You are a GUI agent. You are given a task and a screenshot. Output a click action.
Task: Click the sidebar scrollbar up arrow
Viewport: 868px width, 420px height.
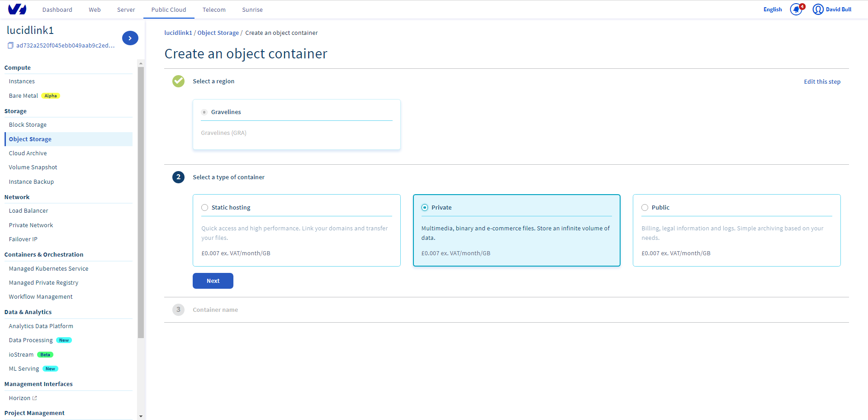click(x=141, y=63)
